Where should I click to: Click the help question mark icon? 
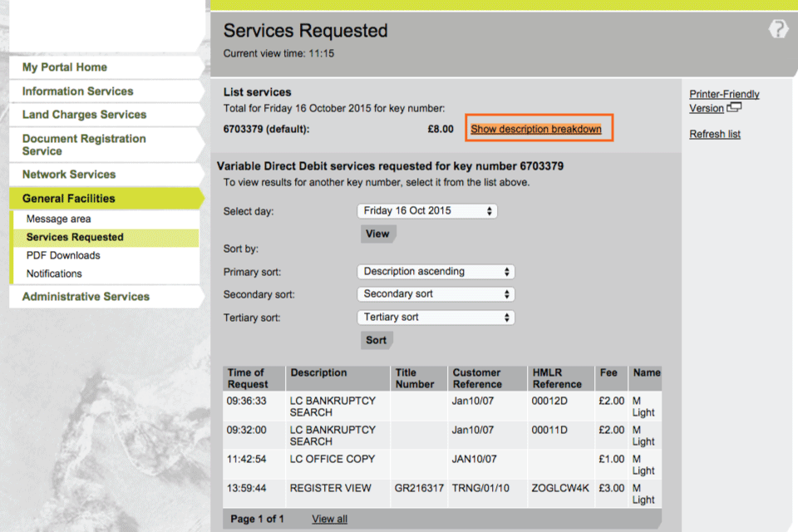(x=778, y=30)
